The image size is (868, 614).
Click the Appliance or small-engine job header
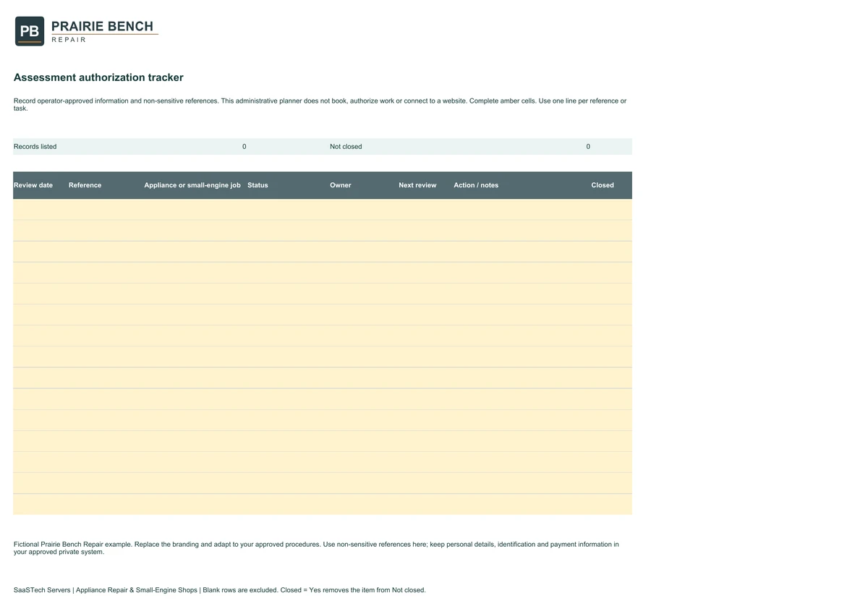coord(192,185)
